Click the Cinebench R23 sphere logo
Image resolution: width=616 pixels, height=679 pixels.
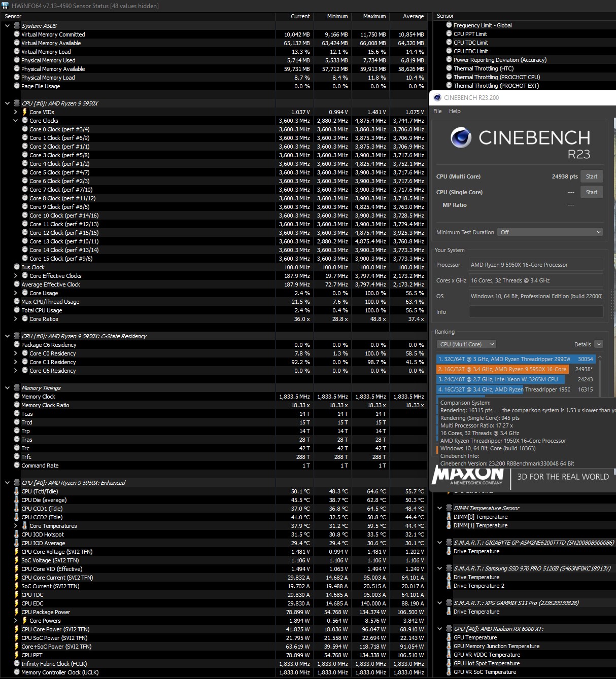461,138
